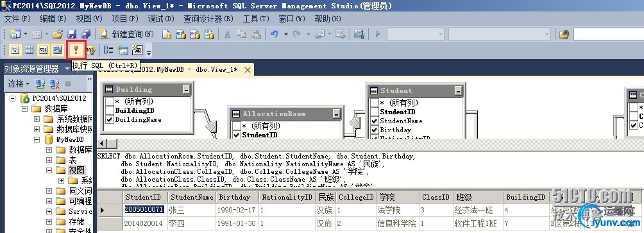
Task: Select cell 1990-02-17 in results grid
Action: (237, 211)
